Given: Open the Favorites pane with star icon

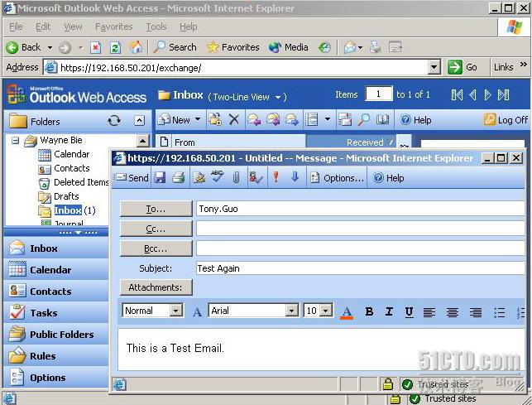Looking at the screenshot, I should [233, 47].
